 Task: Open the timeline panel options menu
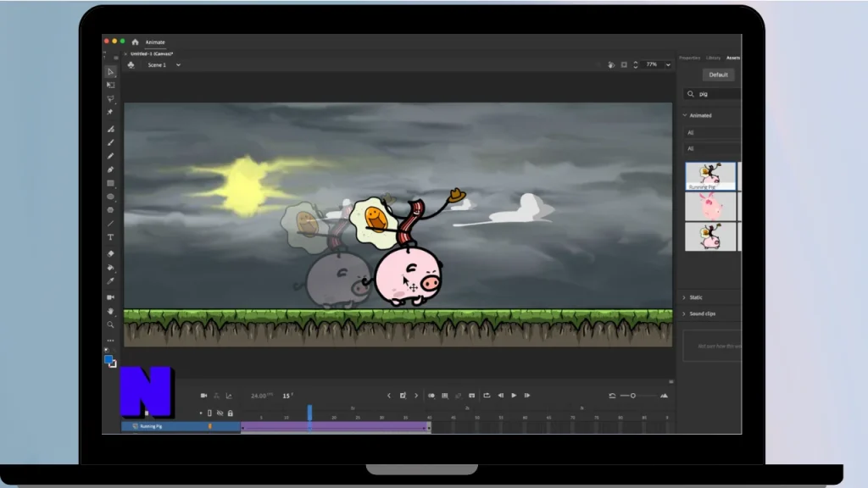point(671,382)
